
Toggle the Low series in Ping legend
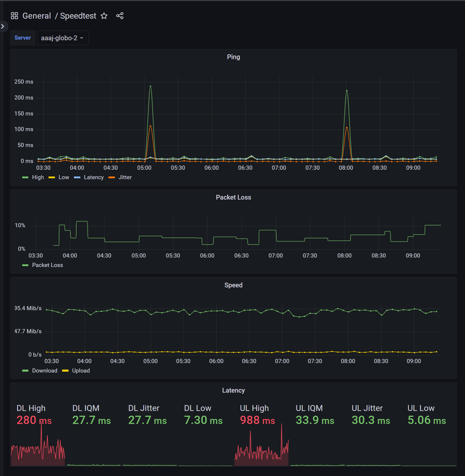coord(64,177)
